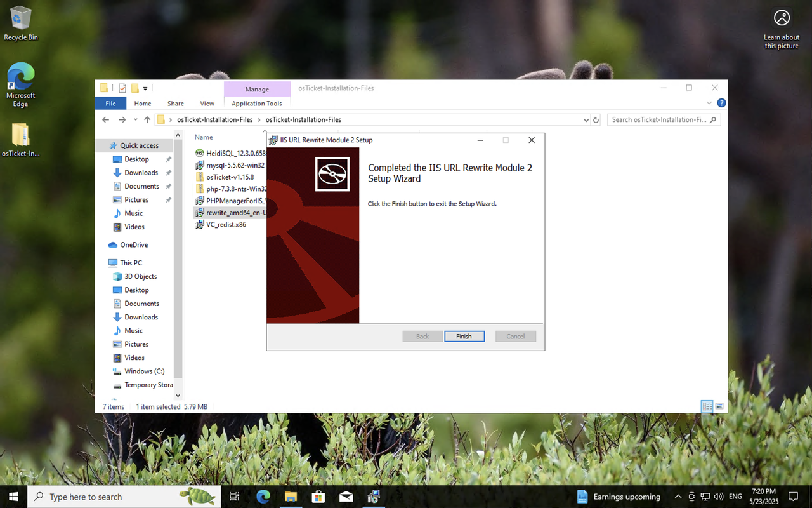Switch to the Home ribbon tab
This screenshot has height=508, width=812.
click(x=143, y=104)
